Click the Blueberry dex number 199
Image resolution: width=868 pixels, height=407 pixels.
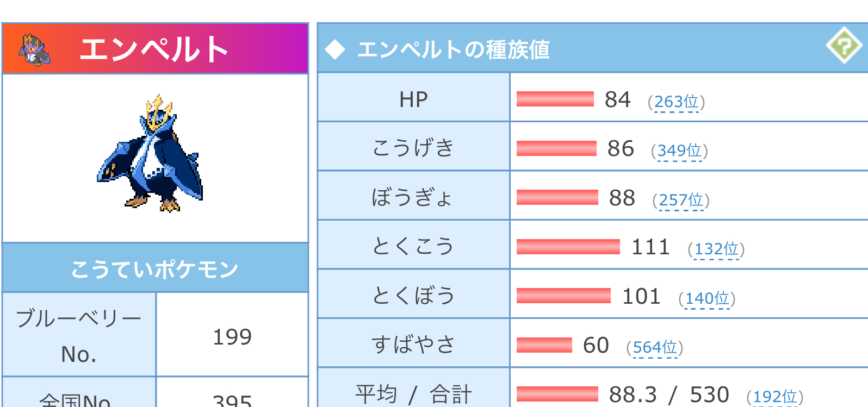coord(232,337)
